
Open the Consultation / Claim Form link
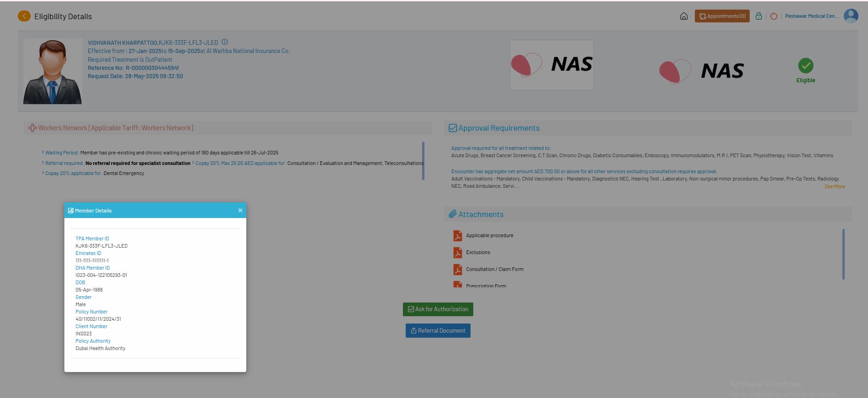[x=495, y=269]
